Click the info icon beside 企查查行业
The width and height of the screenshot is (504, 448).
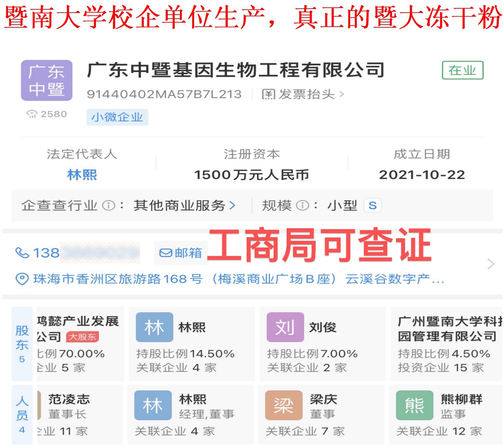(x=108, y=206)
